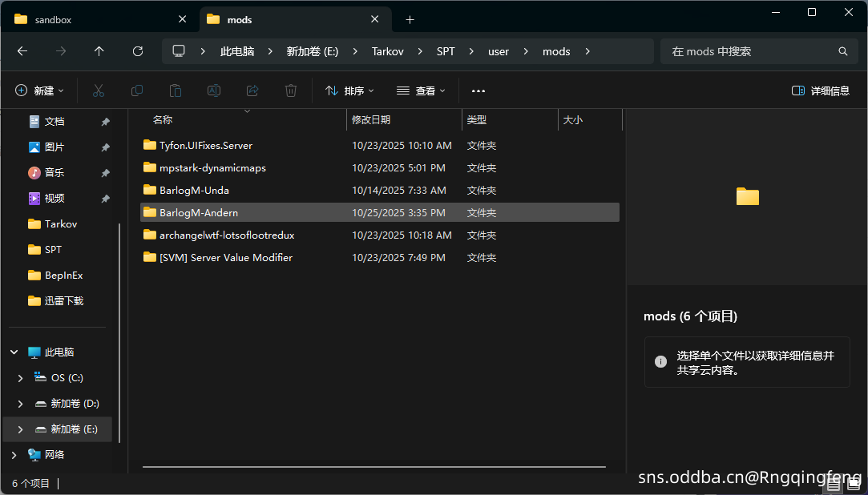The width and height of the screenshot is (868, 495).
Task: Switch to large thumbnails view in status bar
Action: point(854,484)
